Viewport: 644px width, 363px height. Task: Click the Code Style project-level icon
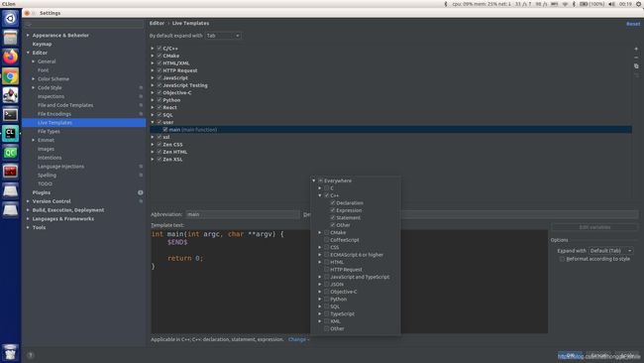pyautogui.click(x=141, y=87)
